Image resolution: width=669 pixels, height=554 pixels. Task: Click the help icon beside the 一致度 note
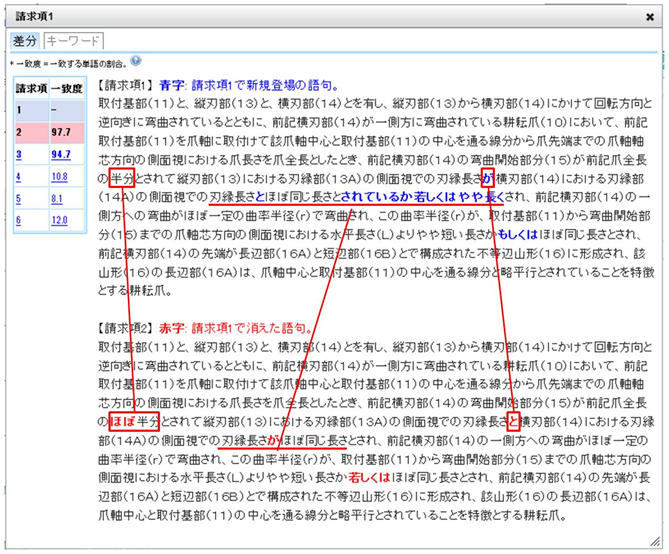tap(135, 61)
